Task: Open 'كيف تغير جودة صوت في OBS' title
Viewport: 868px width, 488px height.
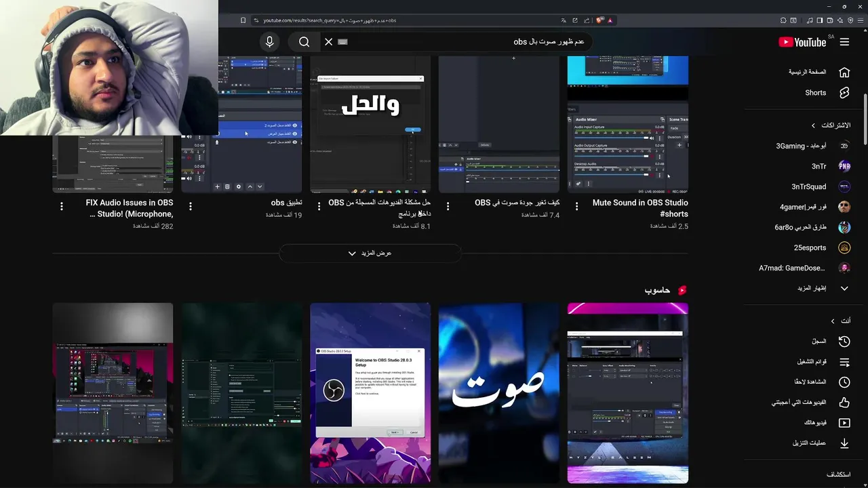Action: point(517,203)
